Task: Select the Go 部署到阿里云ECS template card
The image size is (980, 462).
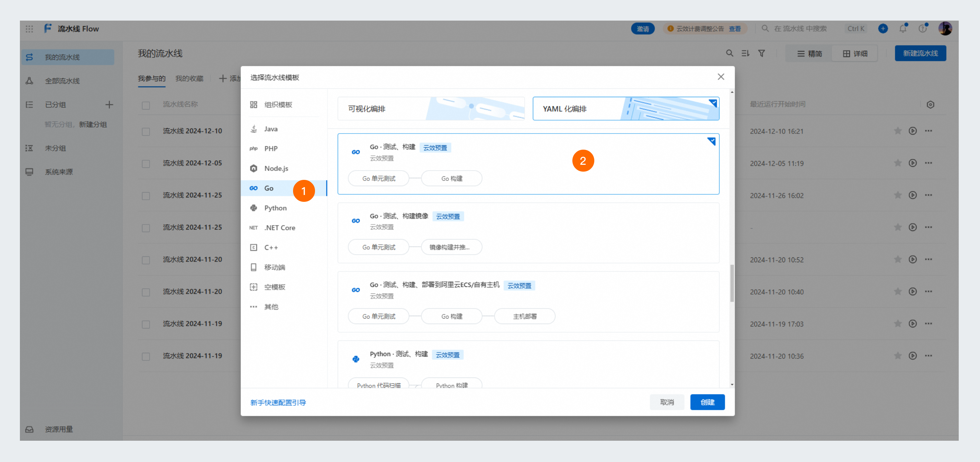Action: click(528, 302)
